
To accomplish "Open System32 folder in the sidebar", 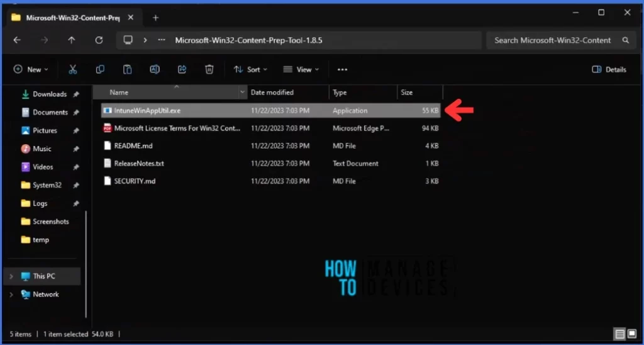I will [x=47, y=185].
